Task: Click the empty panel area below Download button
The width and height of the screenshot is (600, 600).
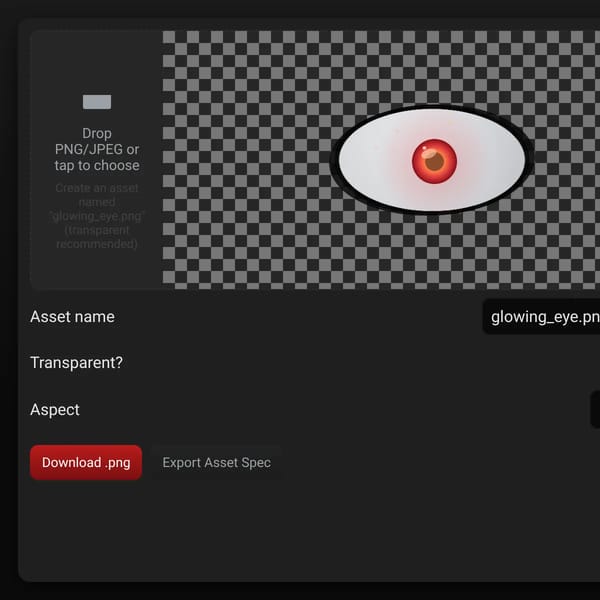Action: click(x=268, y=532)
